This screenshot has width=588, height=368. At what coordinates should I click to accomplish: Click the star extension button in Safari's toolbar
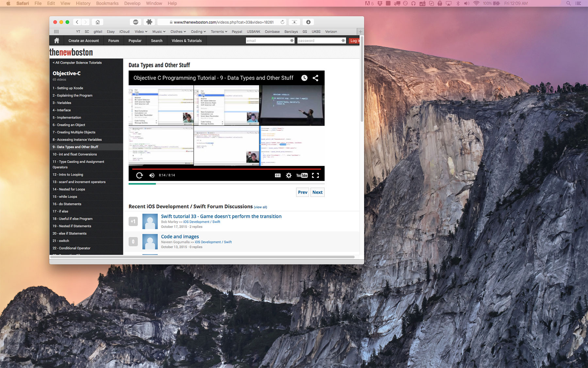pyautogui.click(x=294, y=22)
